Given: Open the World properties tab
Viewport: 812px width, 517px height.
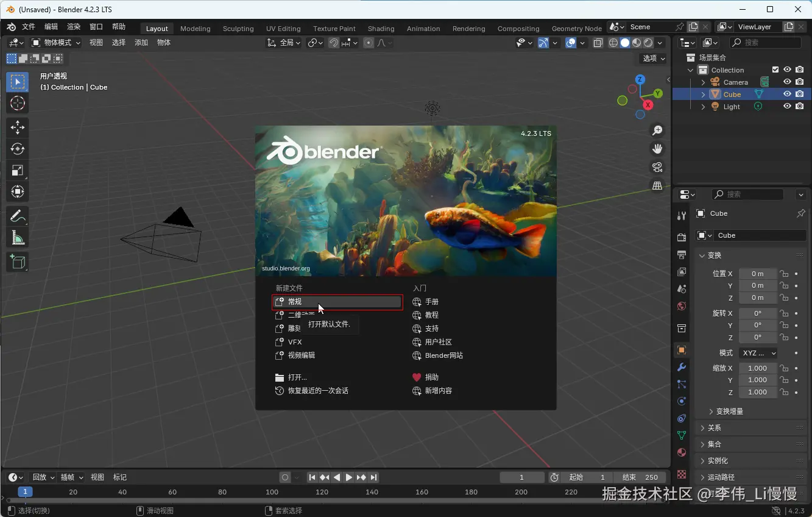Looking at the screenshot, I should [682, 305].
